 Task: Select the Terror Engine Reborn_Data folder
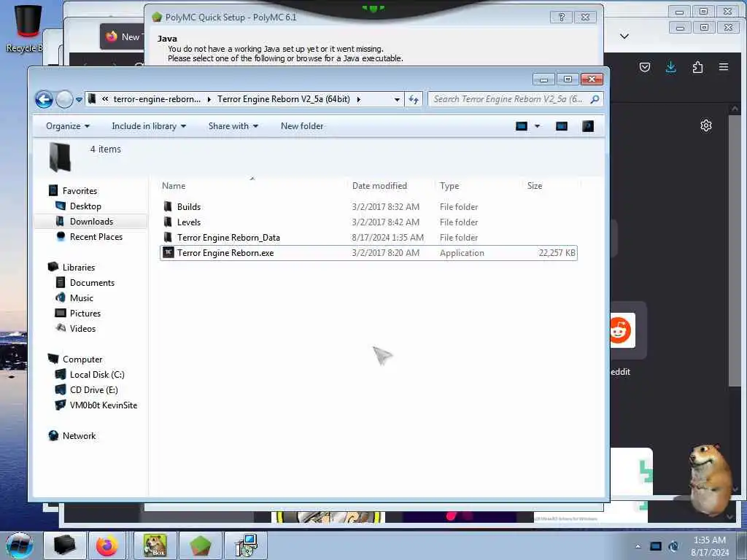pos(222,238)
